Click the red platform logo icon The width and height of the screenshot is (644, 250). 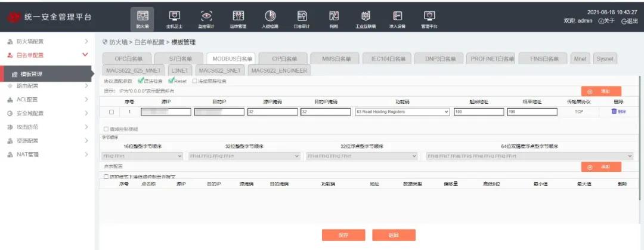[x=14, y=17]
